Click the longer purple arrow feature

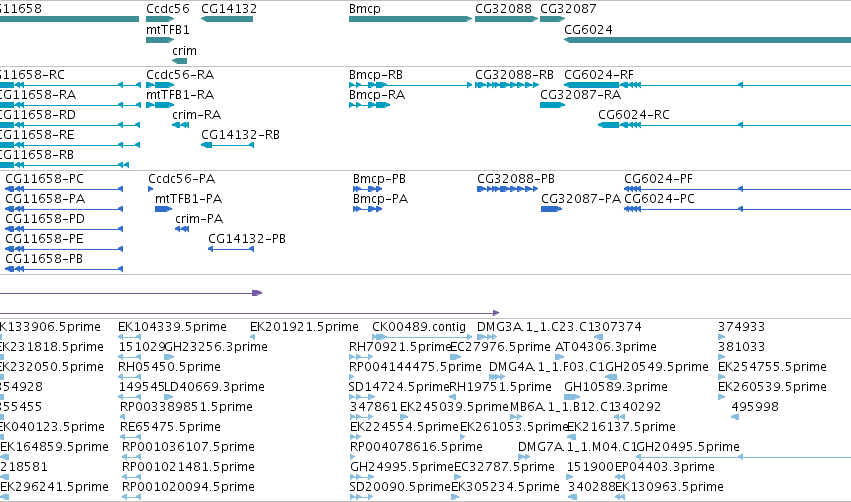(250, 313)
